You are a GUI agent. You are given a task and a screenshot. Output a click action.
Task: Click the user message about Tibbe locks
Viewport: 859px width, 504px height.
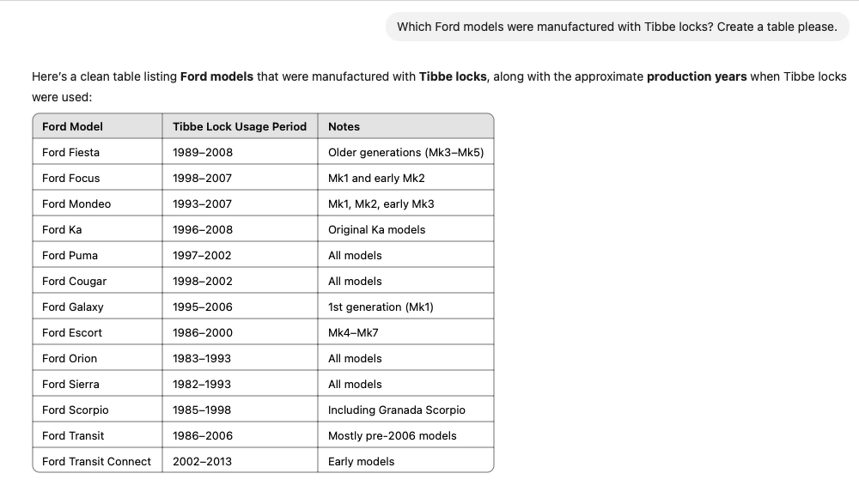617,27
